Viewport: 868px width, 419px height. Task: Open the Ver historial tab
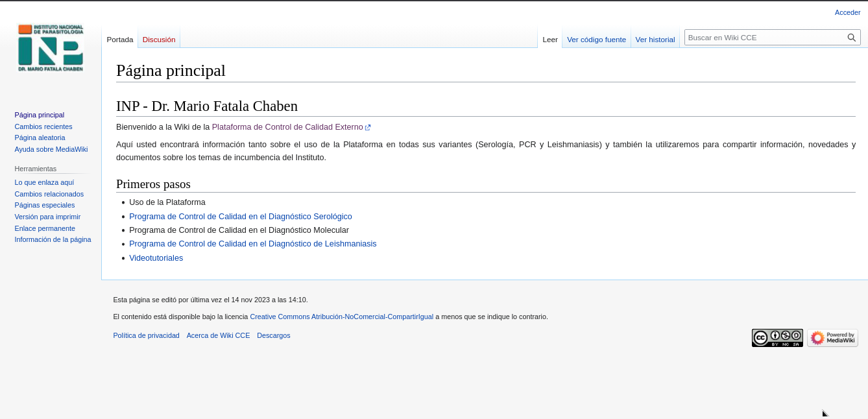pyautogui.click(x=655, y=40)
